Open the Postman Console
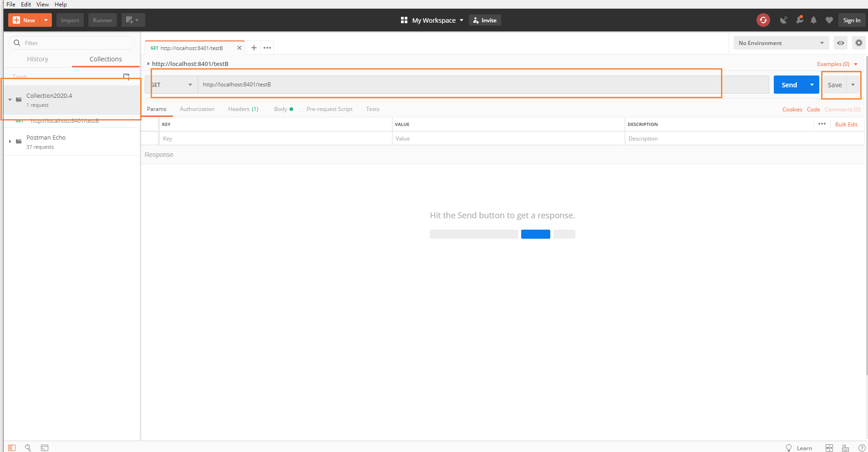Image resolution: width=868 pixels, height=452 pixels. [x=45, y=447]
